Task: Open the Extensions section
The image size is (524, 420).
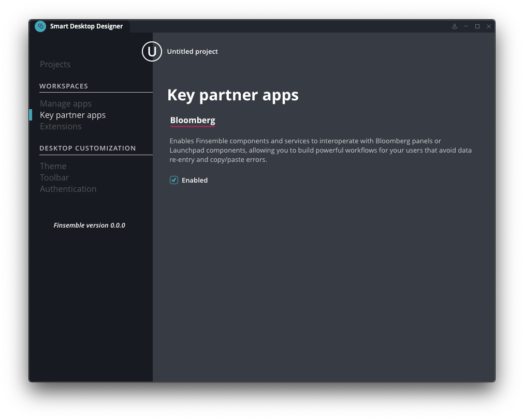Action: tap(61, 127)
